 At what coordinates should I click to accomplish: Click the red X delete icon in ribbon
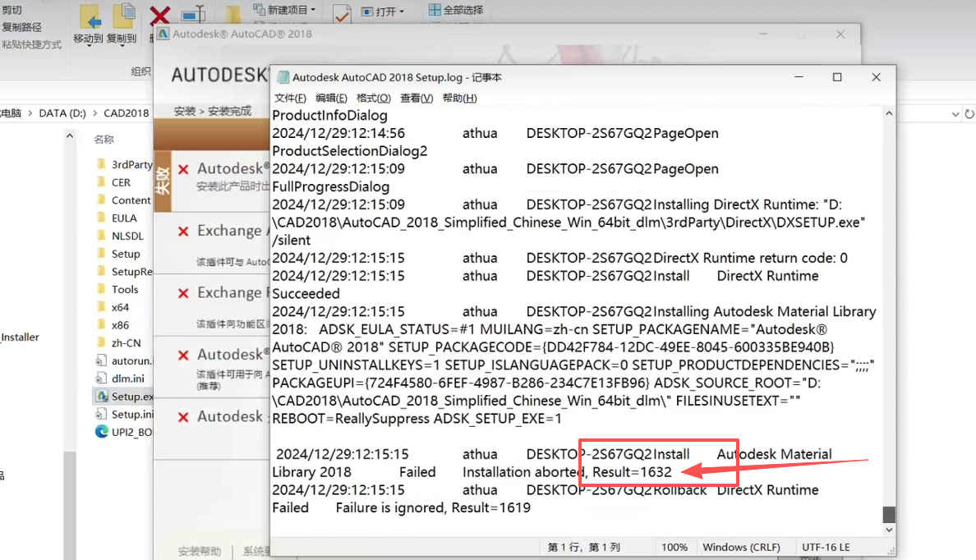pyautogui.click(x=159, y=16)
